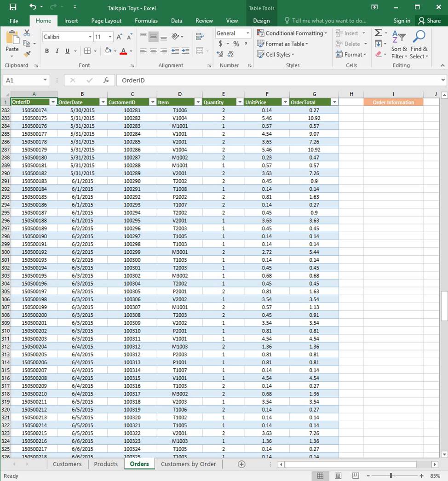
Task: Save the workbook with the save icon
Action: [13, 7]
